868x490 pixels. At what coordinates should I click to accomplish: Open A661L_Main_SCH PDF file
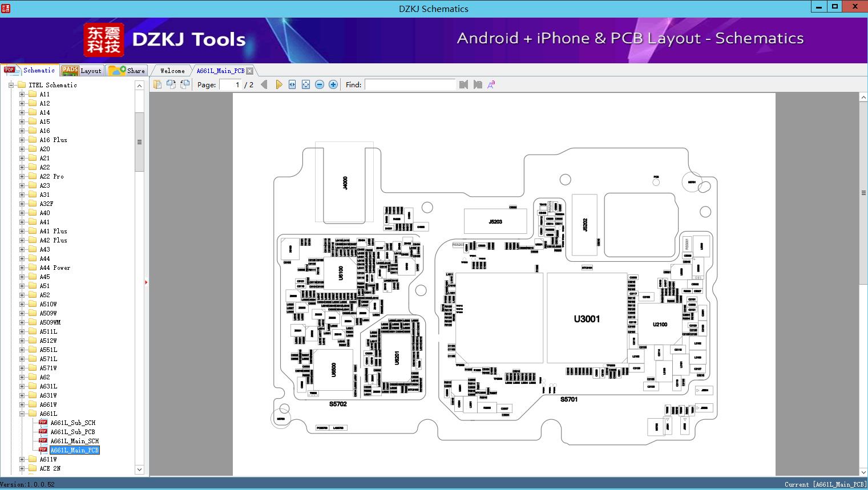(75, 441)
